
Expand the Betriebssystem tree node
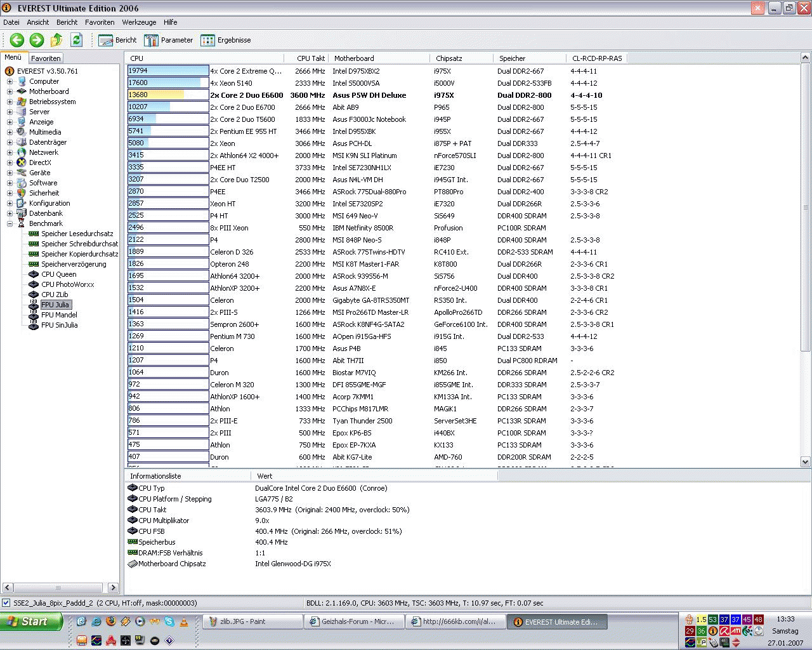[10, 102]
